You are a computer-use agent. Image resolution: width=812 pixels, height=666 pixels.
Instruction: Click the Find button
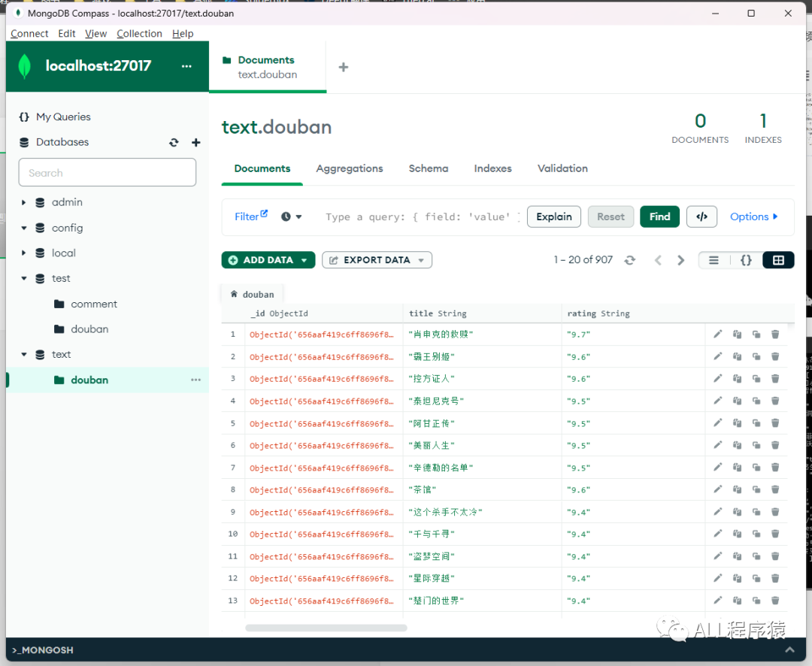click(x=660, y=216)
